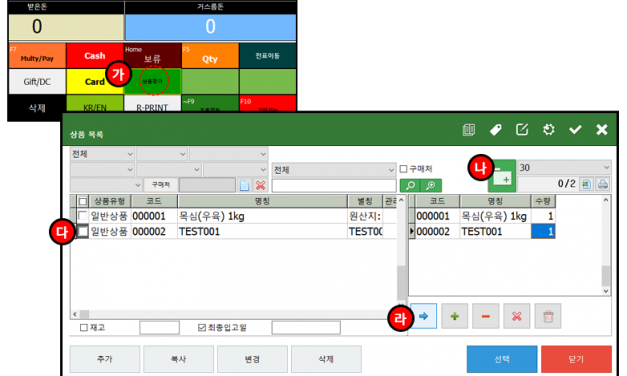
Task: Uncheck the 최종입고일 checkbox
Action: pos(202,328)
